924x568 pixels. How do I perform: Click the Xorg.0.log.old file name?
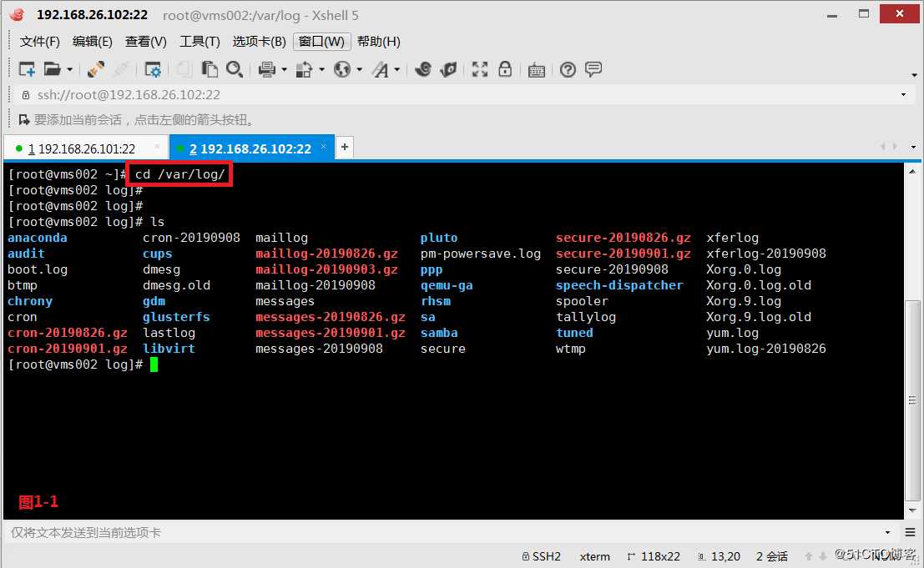(x=759, y=285)
